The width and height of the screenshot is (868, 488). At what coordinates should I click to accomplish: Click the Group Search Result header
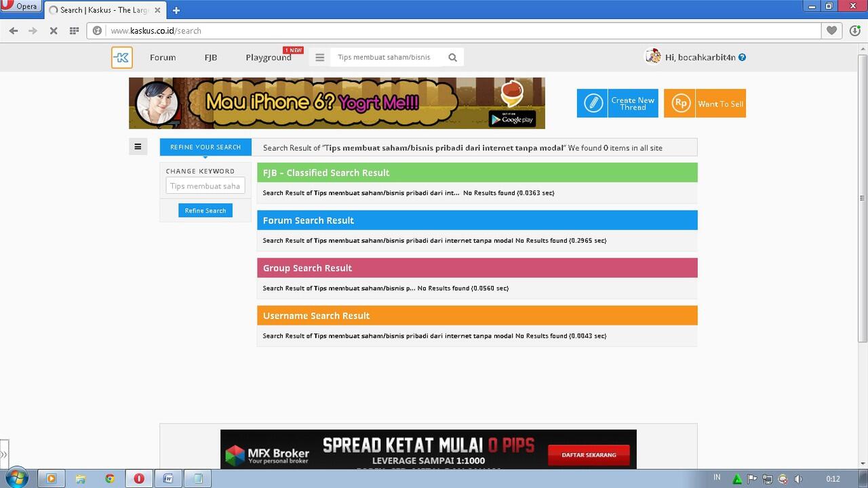pyautogui.click(x=477, y=268)
